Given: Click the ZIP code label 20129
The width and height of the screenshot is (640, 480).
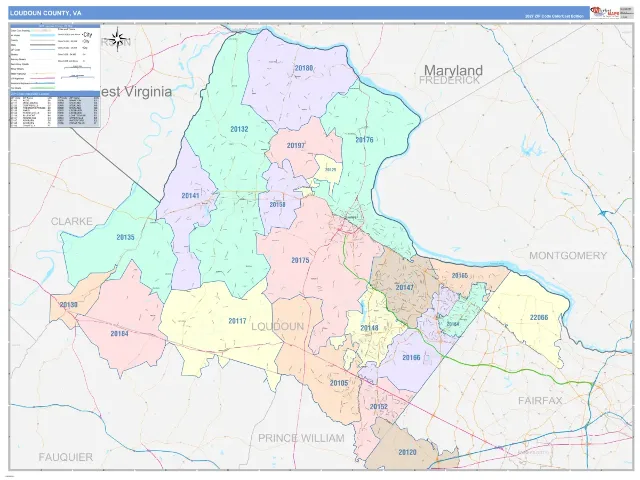Looking at the screenshot, I should (x=331, y=169).
